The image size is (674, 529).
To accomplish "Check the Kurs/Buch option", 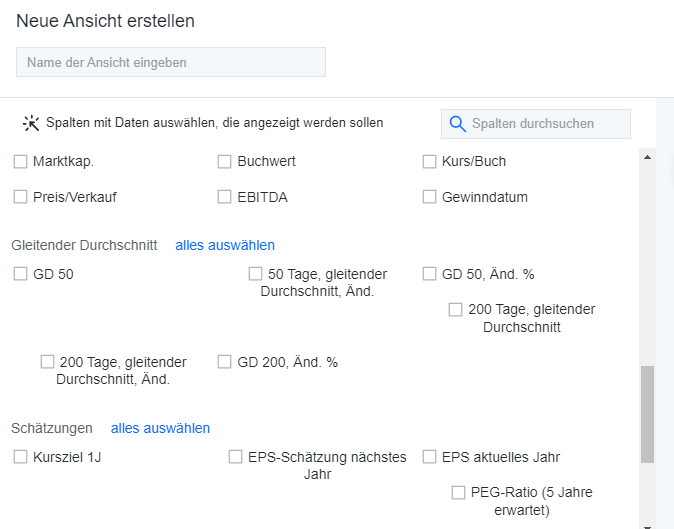I will pos(430,161).
